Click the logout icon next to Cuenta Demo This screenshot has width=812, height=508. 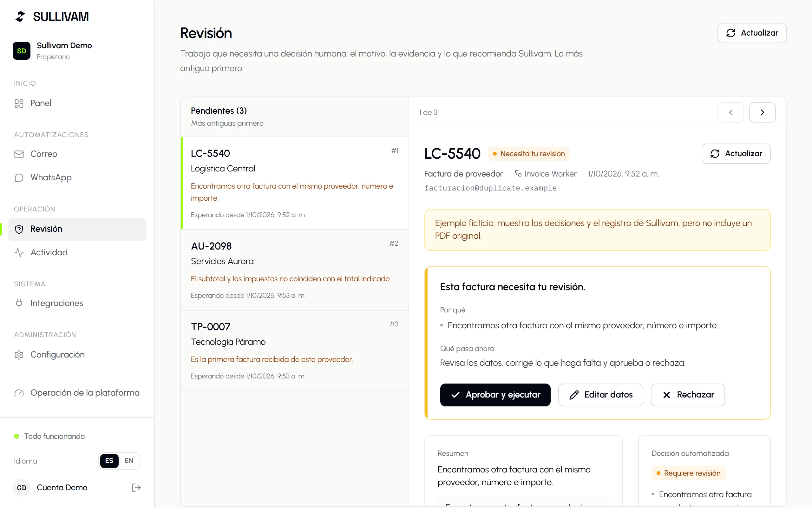[136, 487]
